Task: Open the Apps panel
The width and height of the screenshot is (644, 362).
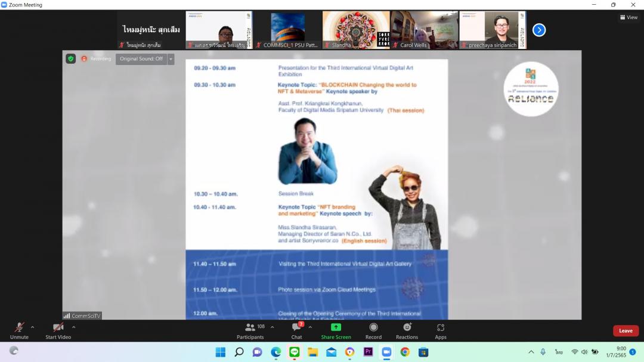Action: pyautogui.click(x=441, y=328)
